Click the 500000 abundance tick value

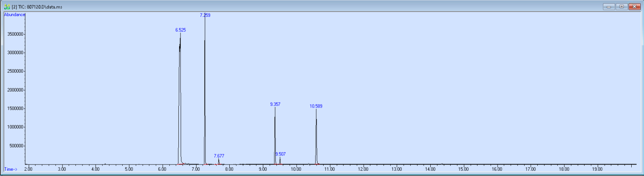(x=16, y=146)
